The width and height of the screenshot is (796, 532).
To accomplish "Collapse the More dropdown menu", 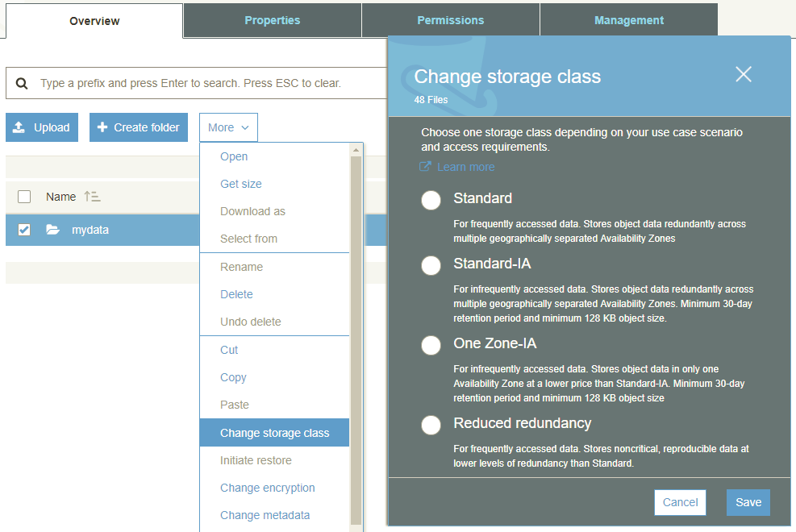I will (x=228, y=127).
